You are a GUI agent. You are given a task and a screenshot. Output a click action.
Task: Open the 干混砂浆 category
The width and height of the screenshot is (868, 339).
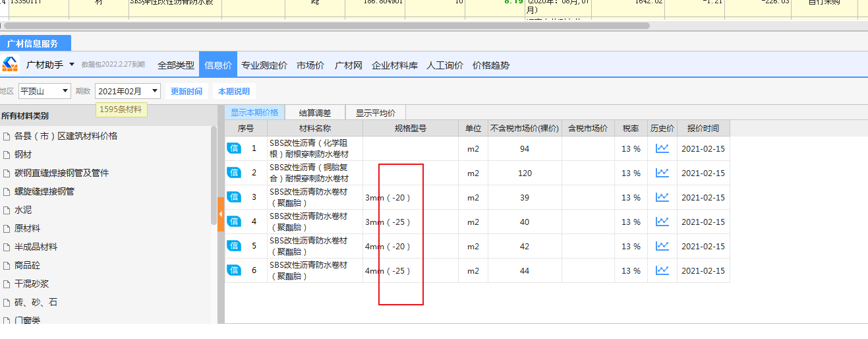click(31, 284)
